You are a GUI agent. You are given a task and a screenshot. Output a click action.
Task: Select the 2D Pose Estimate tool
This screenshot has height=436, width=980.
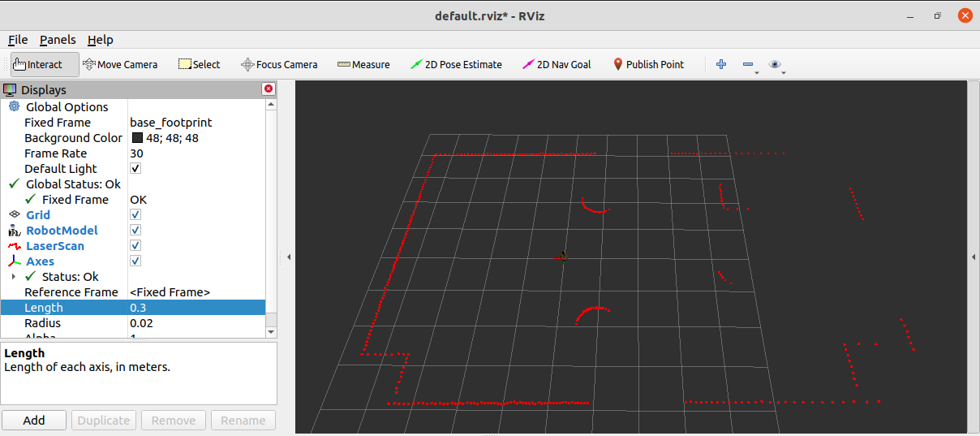(456, 64)
